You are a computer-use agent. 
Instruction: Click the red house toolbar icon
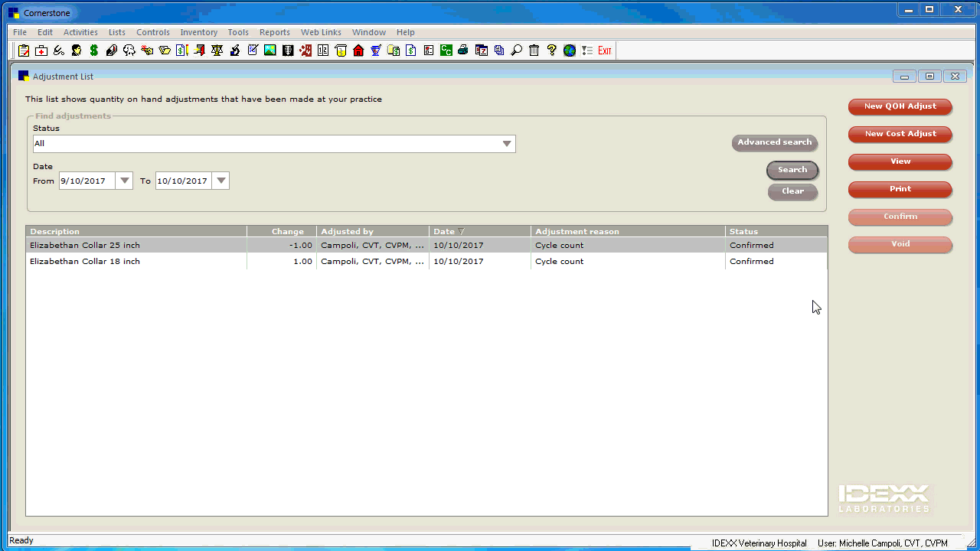358,51
